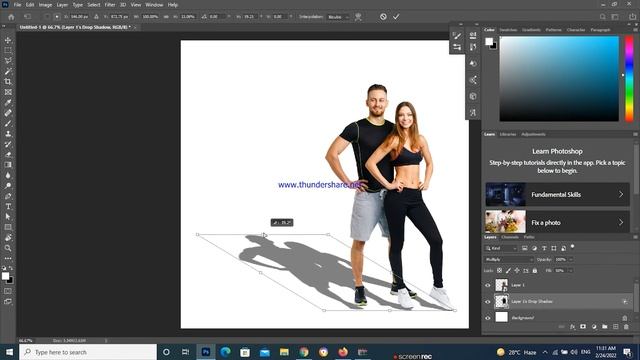Click the hue spectrum slider
This screenshot has width=640, height=360.
629,78
